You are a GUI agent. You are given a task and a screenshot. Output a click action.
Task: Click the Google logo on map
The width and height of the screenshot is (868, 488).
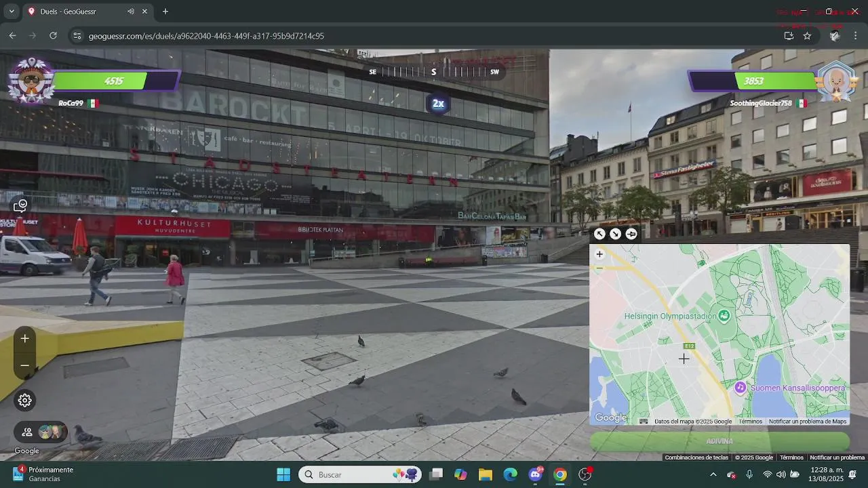point(611,418)
